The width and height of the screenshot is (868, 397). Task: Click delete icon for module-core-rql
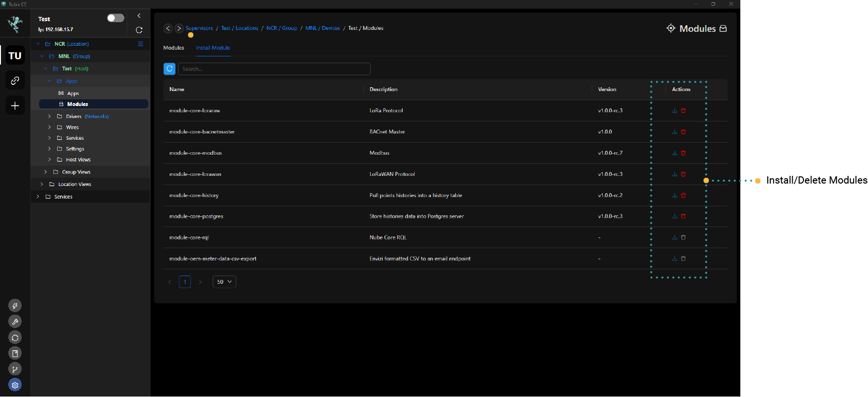pos(683,237)
